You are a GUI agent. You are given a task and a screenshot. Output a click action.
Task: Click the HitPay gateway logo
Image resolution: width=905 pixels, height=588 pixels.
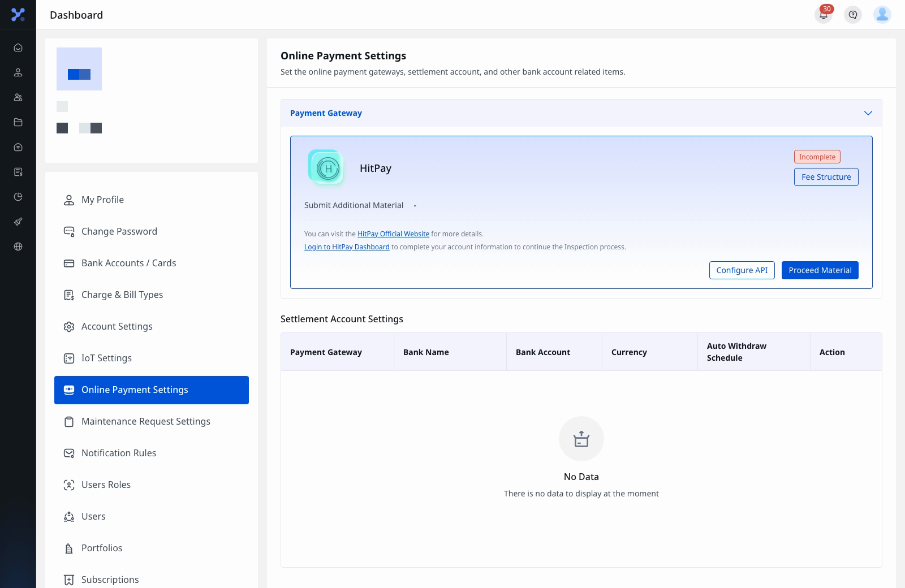pyautogui.click(x=326, y=167)
